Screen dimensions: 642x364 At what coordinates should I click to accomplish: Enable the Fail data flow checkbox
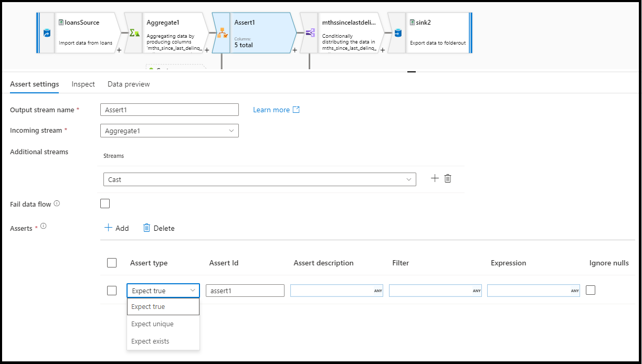[104, 203]
